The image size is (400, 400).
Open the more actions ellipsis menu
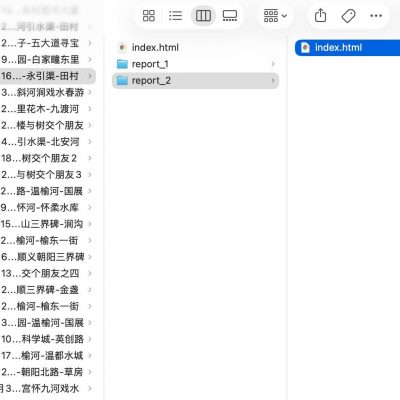(x=376, y=16)
